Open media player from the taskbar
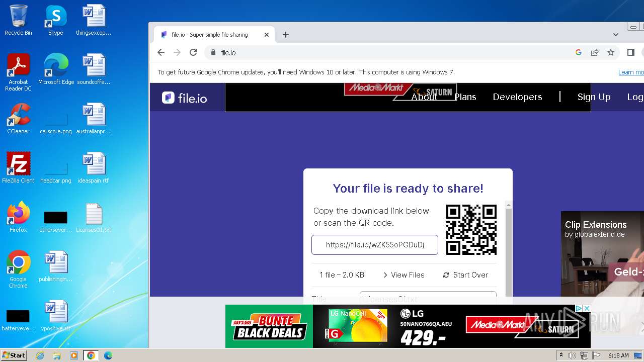Image resolution: width=644 pixels, height=362 pixels. (x=74, y=355)
